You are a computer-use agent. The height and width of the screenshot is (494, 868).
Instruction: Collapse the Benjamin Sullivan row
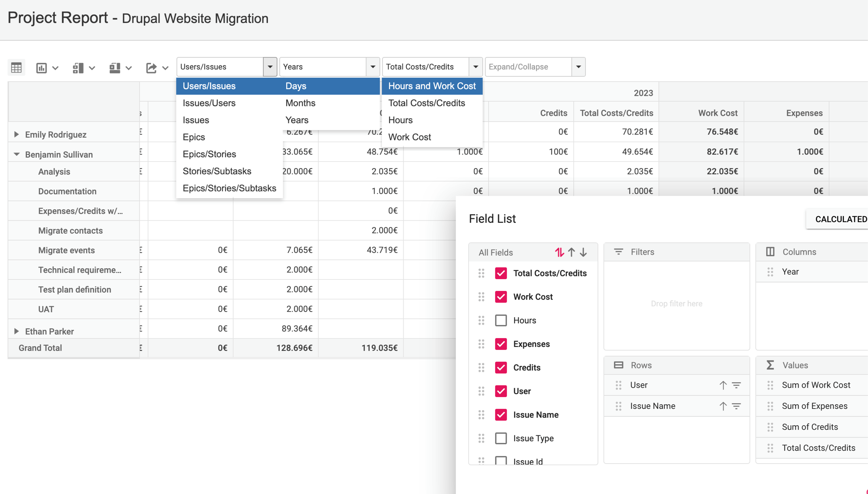[x=16, y=154]
